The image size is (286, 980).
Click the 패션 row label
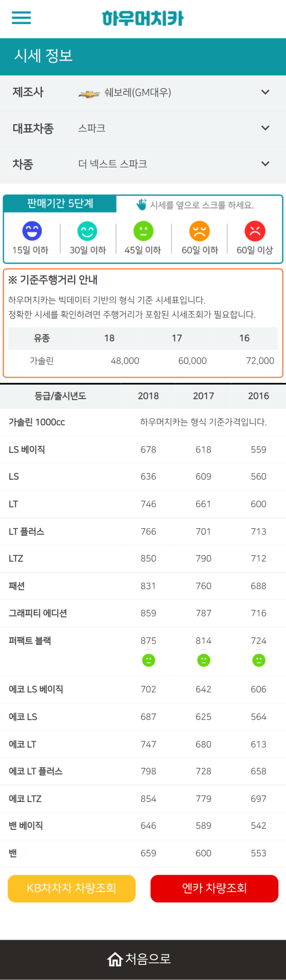click(17, 586)
